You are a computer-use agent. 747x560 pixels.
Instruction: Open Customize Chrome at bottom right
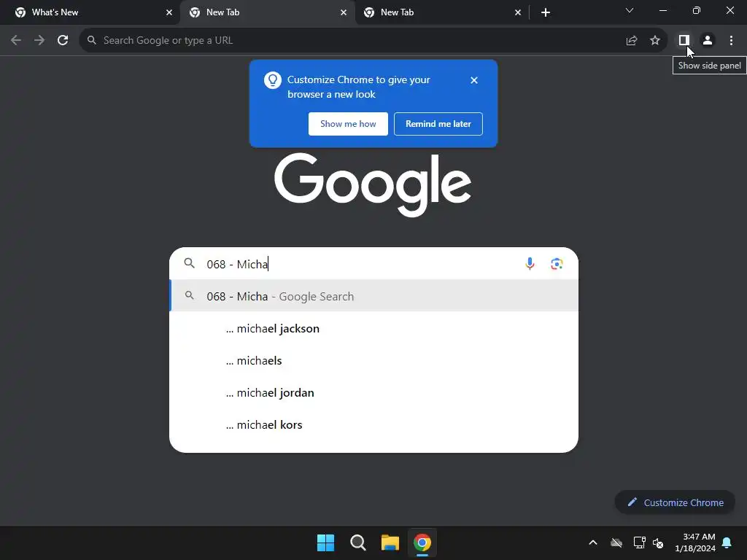(x=675, y=502)
